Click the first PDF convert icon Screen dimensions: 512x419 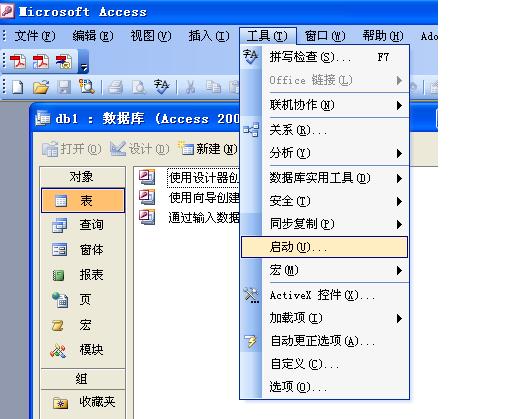coord(18,62)
